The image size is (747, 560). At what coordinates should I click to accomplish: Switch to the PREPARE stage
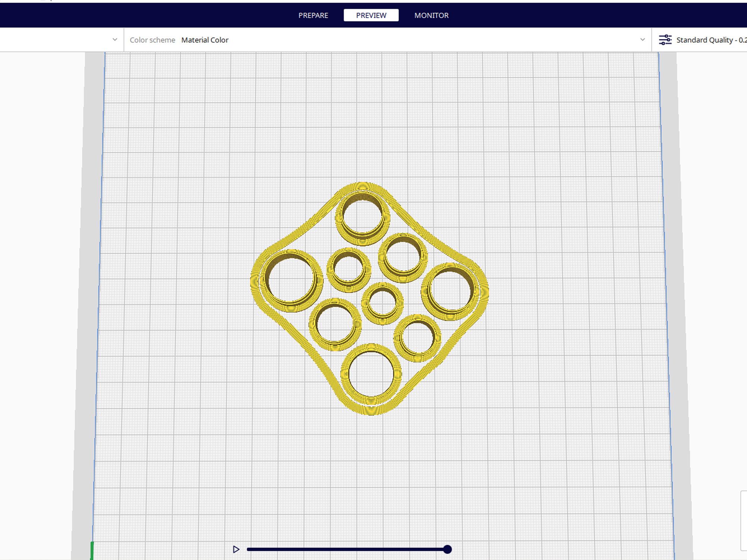click(x=313, y=15)
